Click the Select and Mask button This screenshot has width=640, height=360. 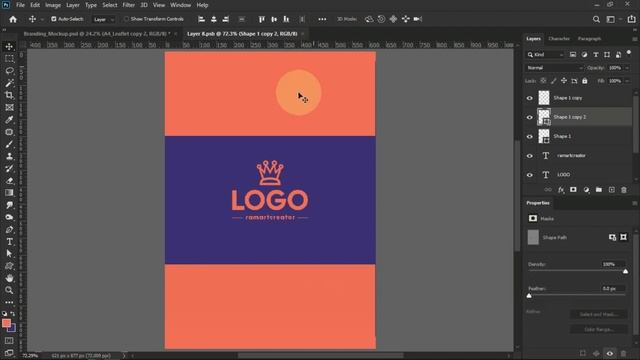point(599,314)
